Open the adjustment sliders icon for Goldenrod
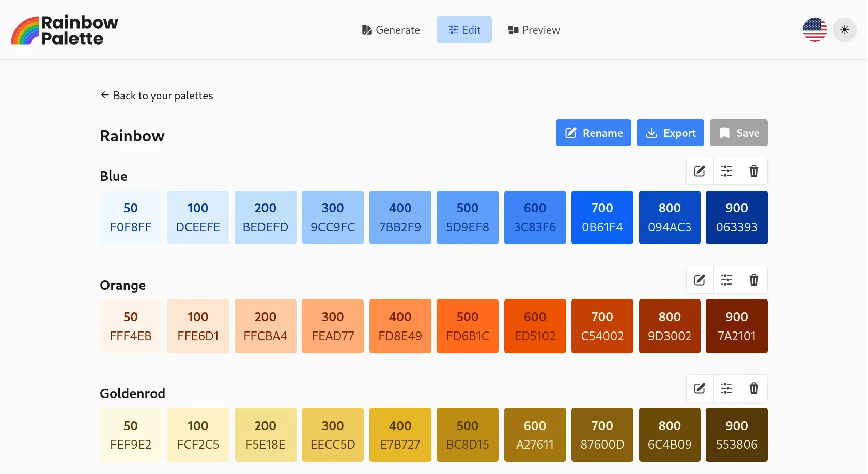This screenshot has width=868, height=474. point(726,388)
